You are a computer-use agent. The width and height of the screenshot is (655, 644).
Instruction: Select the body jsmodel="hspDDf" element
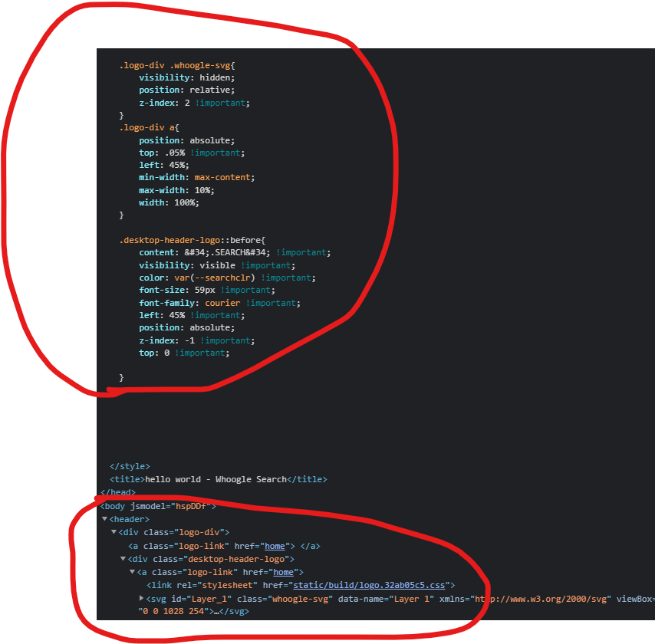158,506
